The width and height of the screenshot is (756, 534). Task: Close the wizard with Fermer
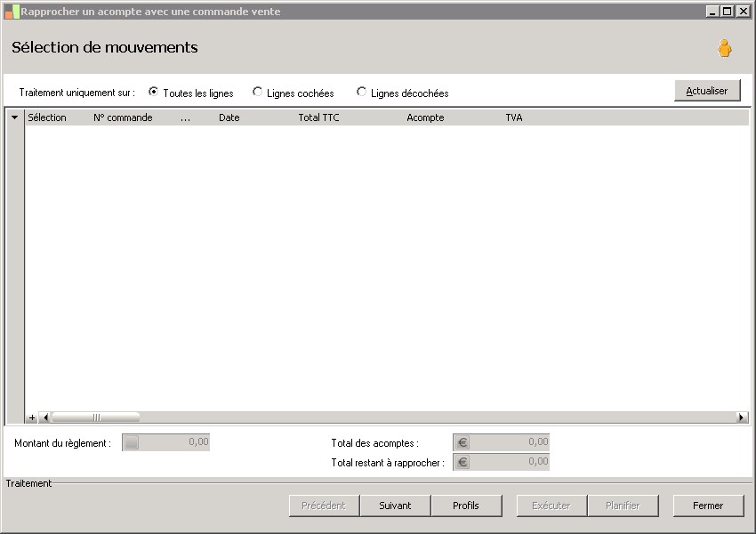click(x=708, y=506)
